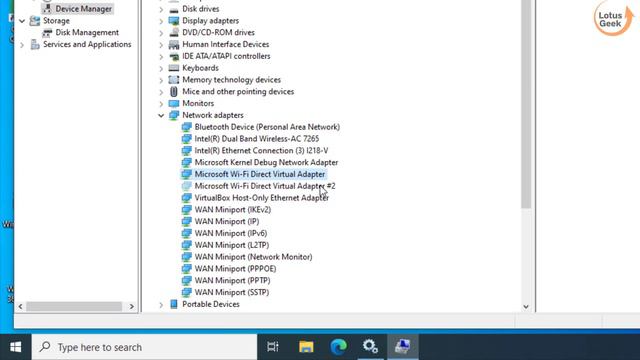The image size is (640, 360).
Task: Click the device list scroll down arrow
Action: pyautogui.click(x=526, y=307)
